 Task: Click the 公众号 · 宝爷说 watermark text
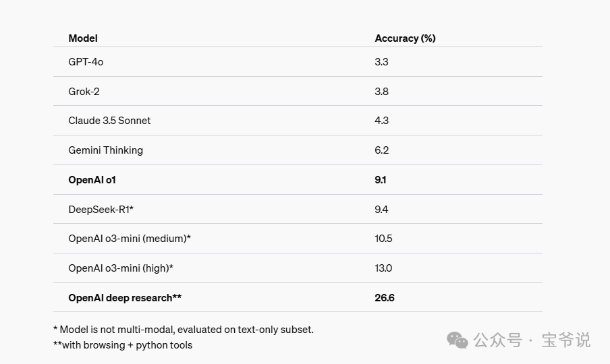532,340
